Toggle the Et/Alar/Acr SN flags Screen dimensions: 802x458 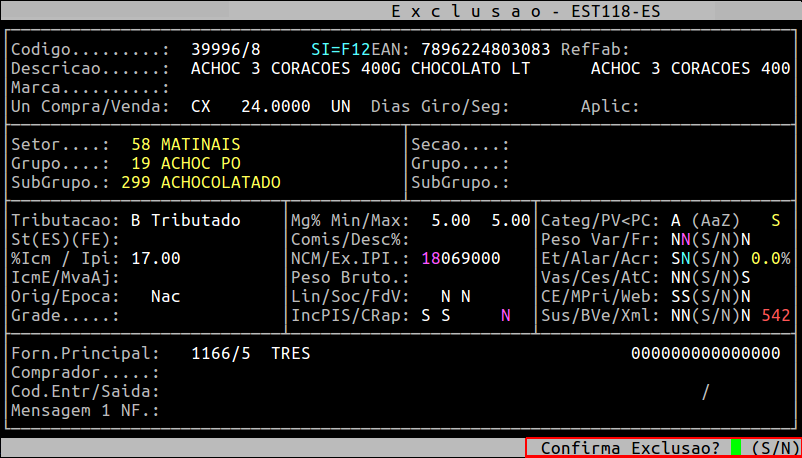(x=681, y=258)
